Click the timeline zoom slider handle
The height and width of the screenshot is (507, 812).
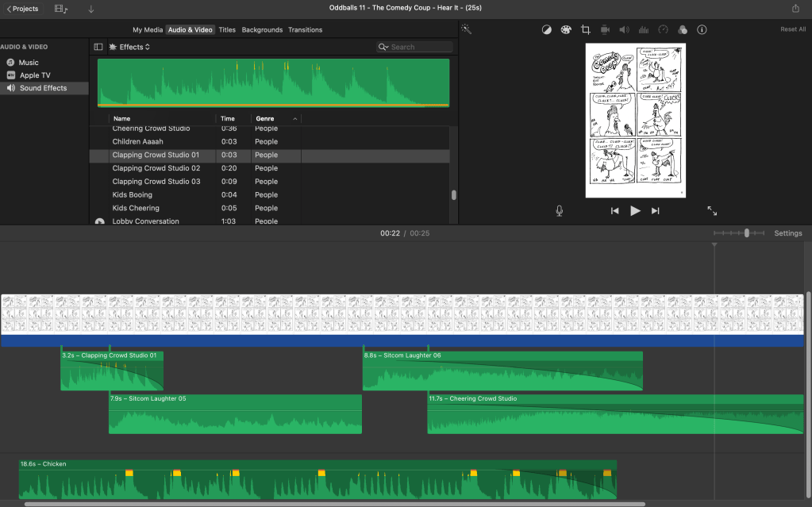[x=747, y=233]
